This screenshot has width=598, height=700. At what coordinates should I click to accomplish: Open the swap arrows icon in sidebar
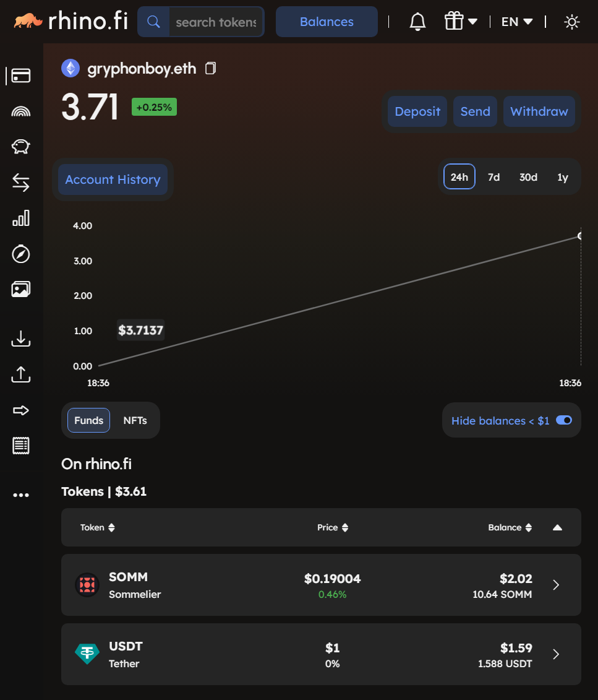pos(20,183)
